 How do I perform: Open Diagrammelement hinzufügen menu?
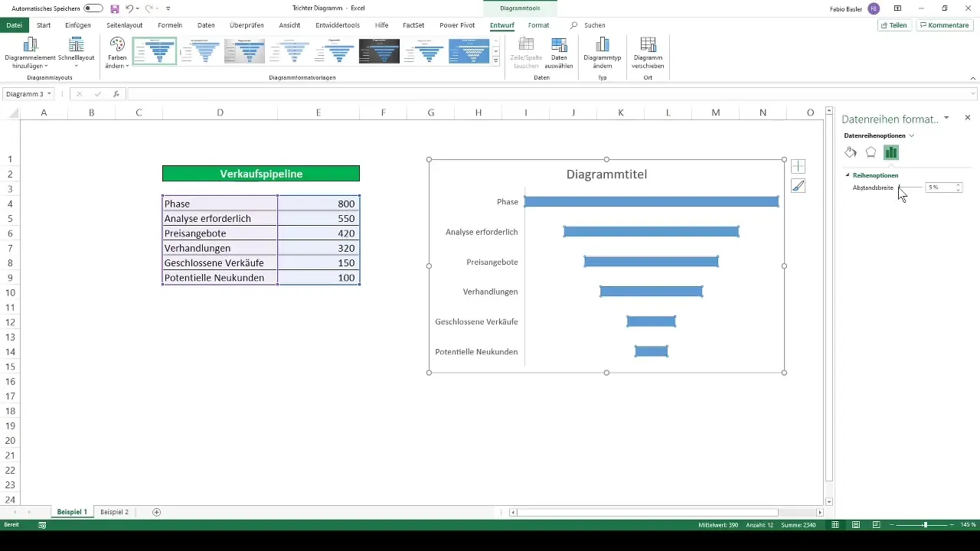coord(31,52)
